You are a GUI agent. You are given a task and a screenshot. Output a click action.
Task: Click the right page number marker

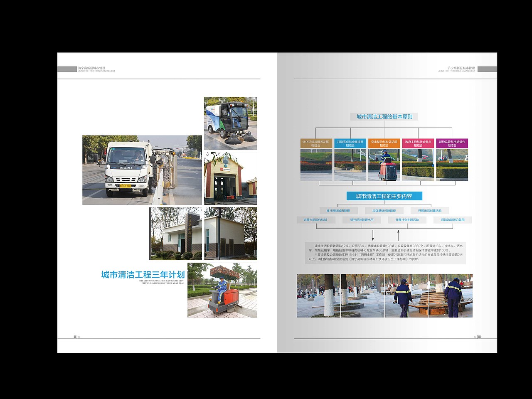pos(478,337)
